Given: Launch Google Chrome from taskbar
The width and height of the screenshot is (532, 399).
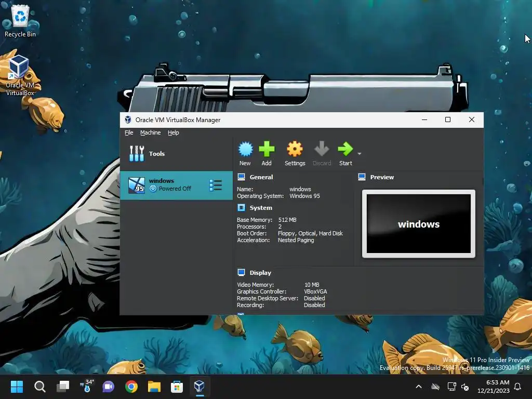Looking at the screenshot, I should coord(131,387).
